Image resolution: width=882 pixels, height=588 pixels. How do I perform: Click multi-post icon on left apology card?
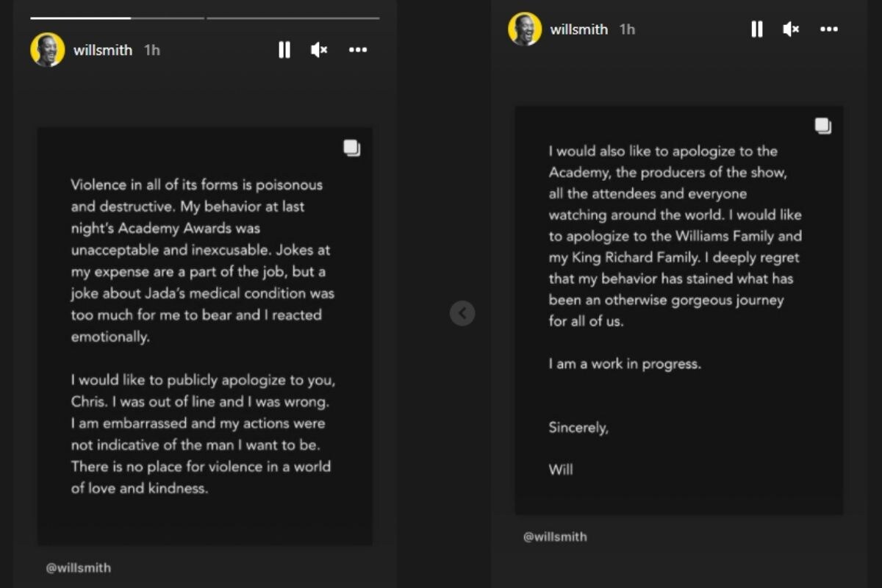pyautogui.click(x=352, y=148)
